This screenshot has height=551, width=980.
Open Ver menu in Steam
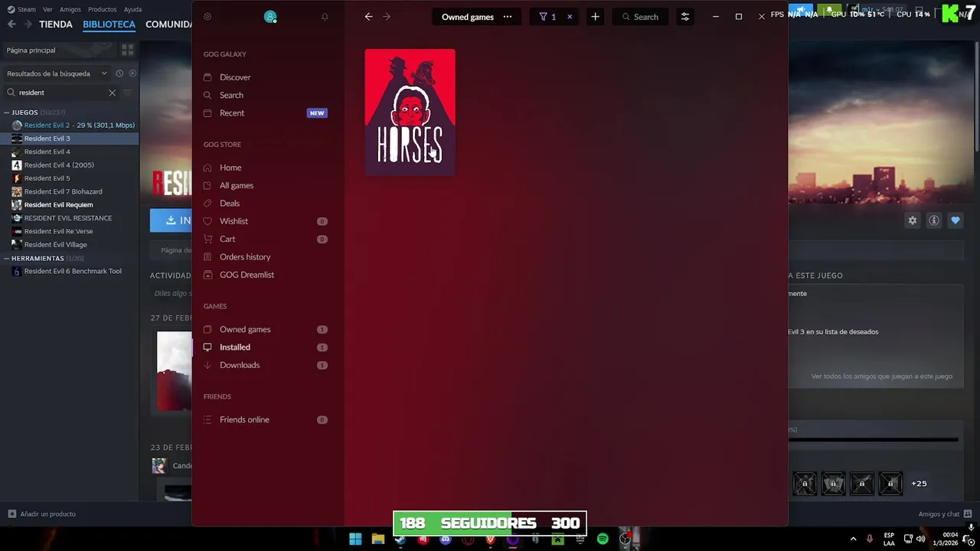(x=47, y=9)
